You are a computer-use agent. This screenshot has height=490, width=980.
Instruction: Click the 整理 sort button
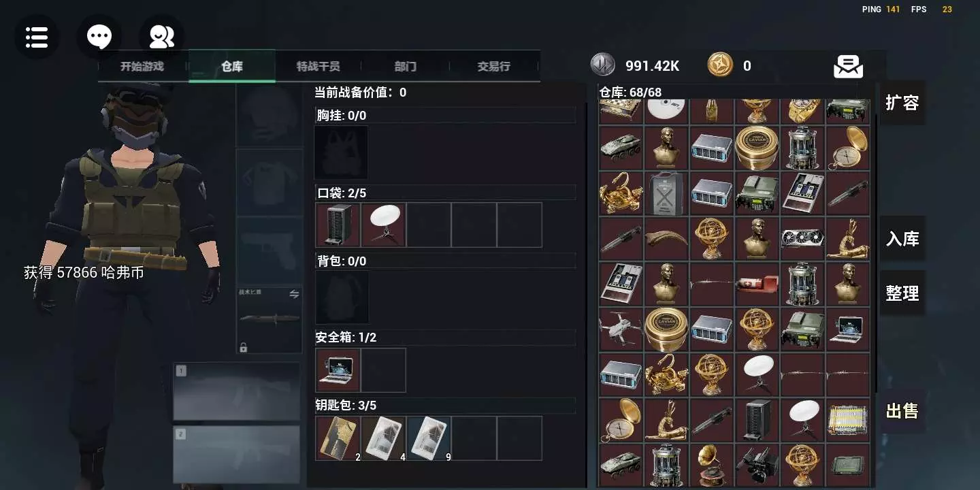902,293
